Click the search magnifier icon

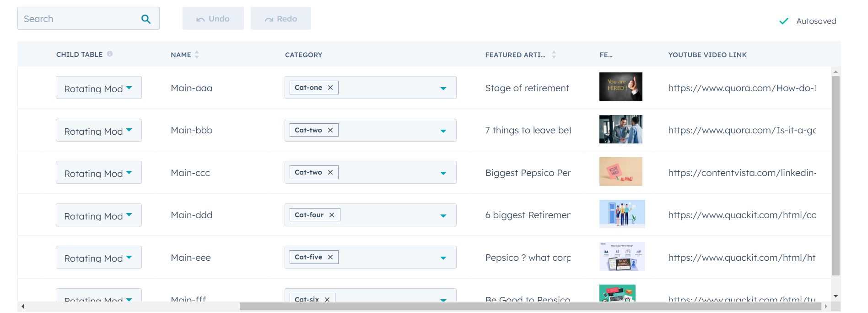(146, 19)
